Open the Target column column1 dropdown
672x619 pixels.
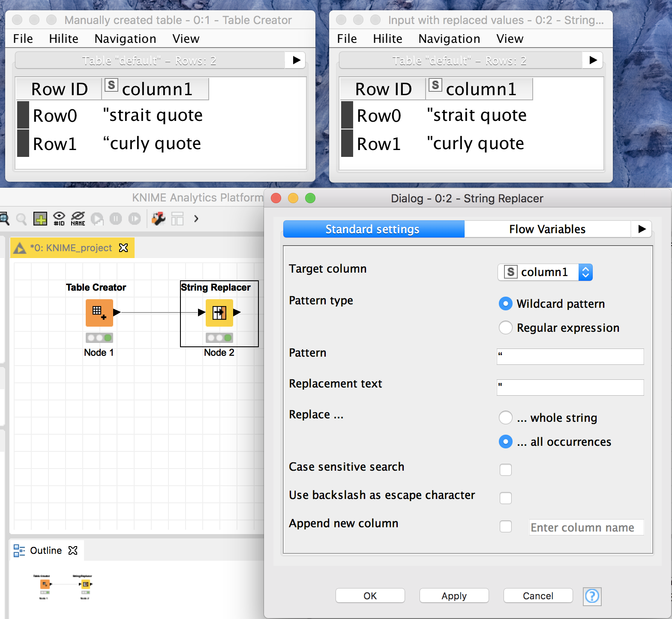(545, 272)
